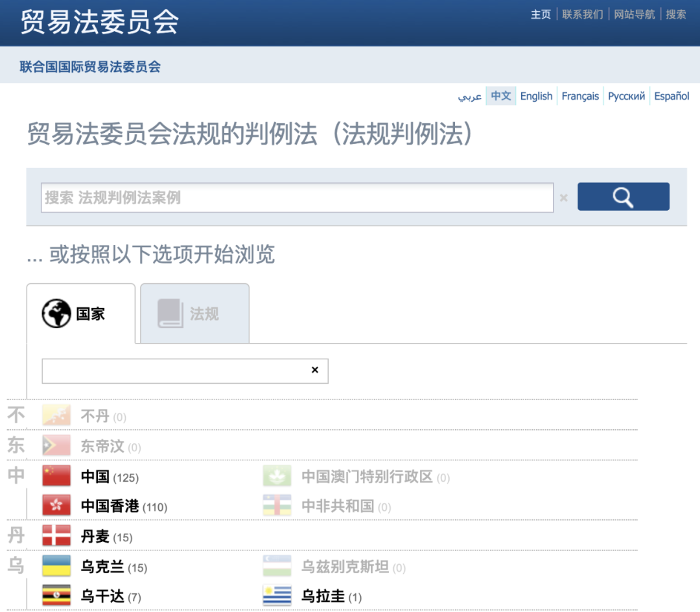Click the 东帝汶 (0) entry
700x612 pixels.
click(x=111, y=447)
